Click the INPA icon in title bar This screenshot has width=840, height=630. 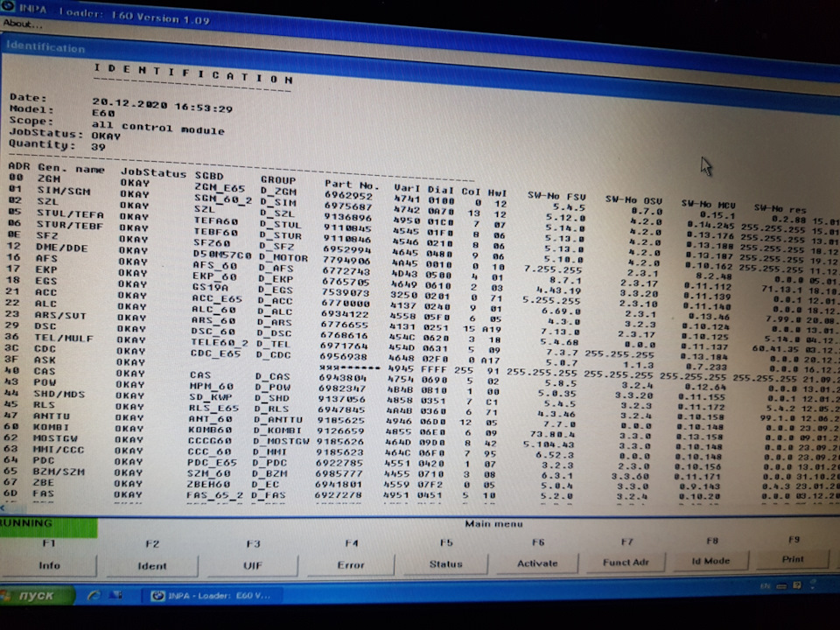pos(8,7)
